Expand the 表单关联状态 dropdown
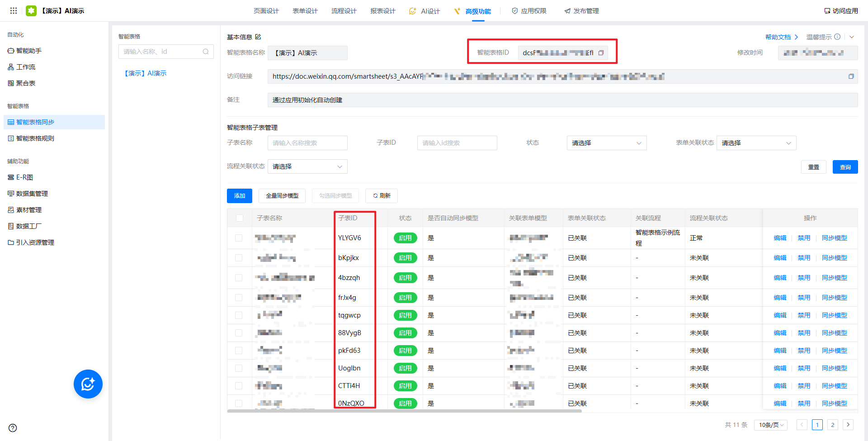The width and height of the screenshot is (868, 441). (x=756, y=143)
